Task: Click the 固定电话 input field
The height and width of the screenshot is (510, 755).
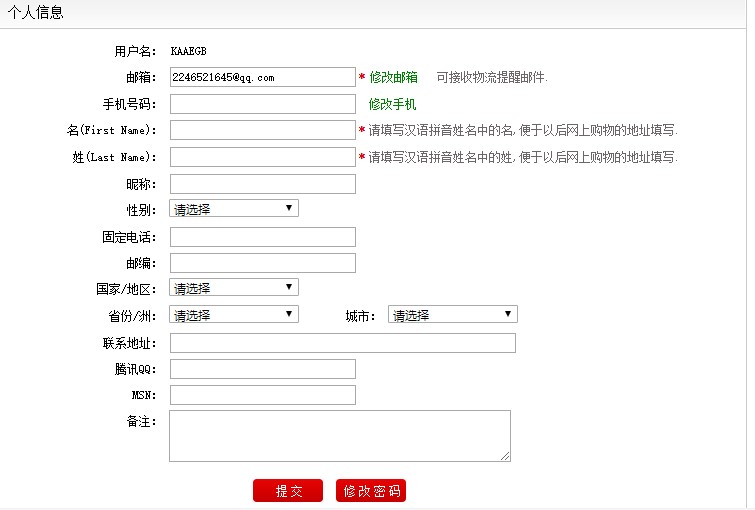Action: [x=262, y=237]
